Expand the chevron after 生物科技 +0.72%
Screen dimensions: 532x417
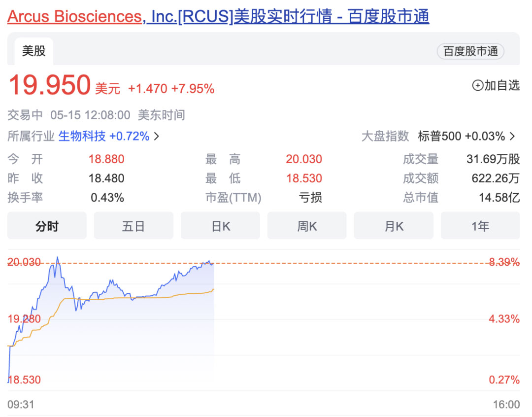click(157, 137)
